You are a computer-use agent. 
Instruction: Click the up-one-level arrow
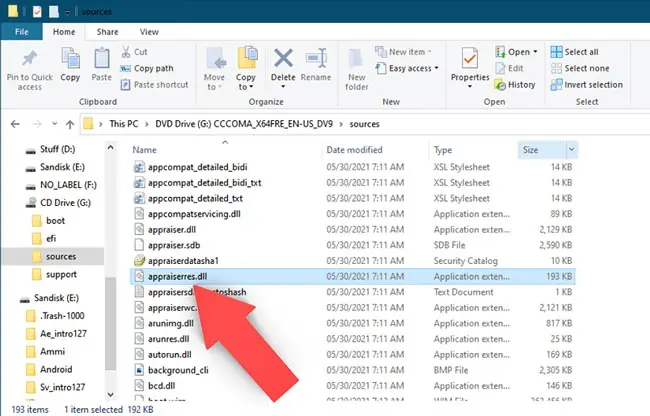coord(70,124)
